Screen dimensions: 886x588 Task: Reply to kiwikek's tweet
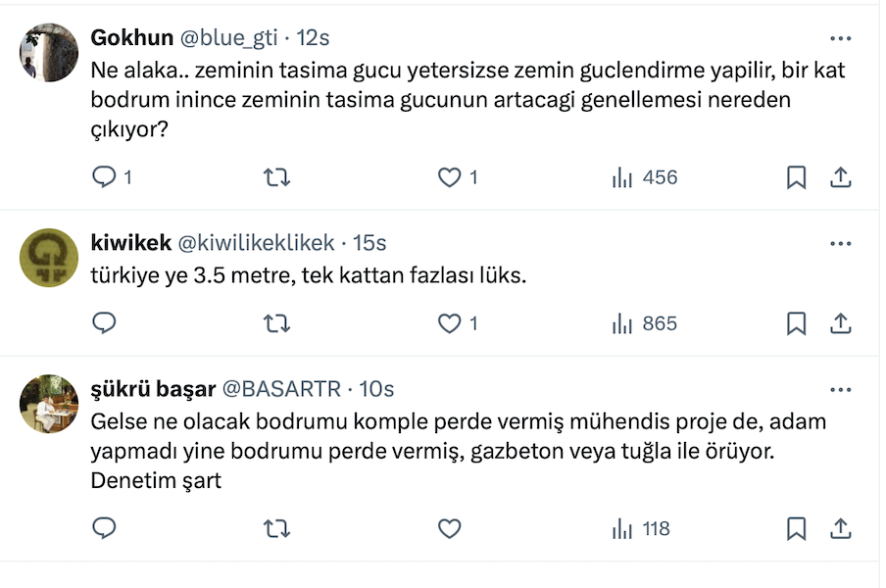tap(105, 323)
